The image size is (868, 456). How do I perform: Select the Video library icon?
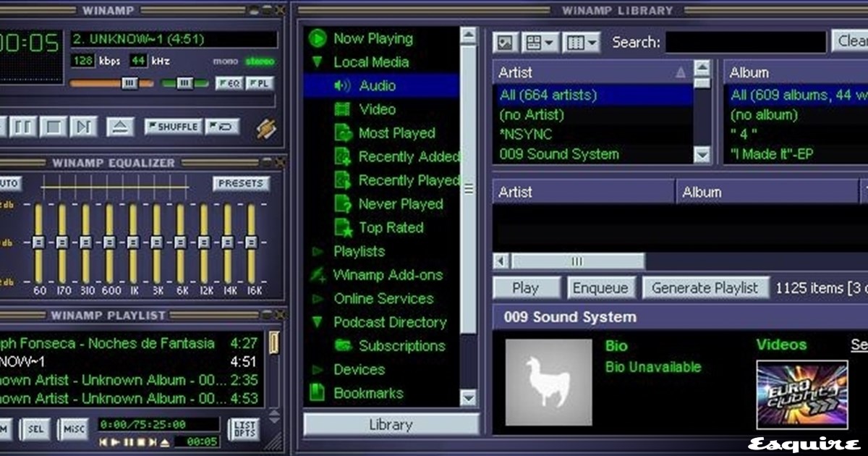click(x=343, y=110)
